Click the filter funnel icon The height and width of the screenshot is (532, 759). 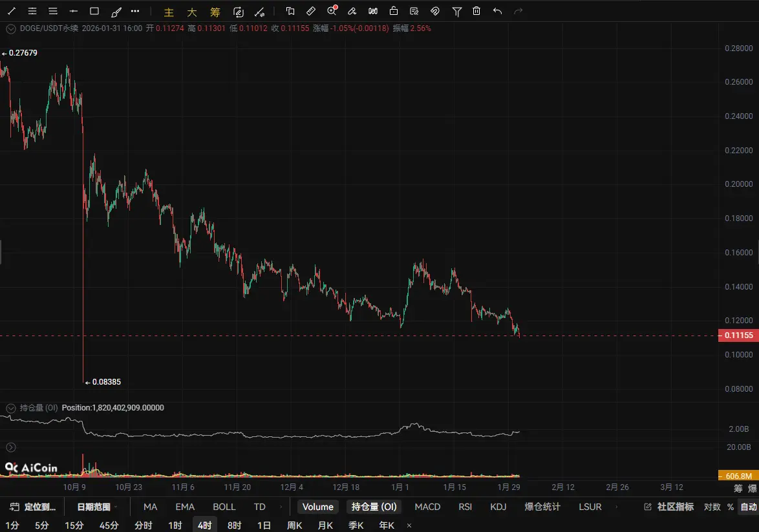(456, 11)
